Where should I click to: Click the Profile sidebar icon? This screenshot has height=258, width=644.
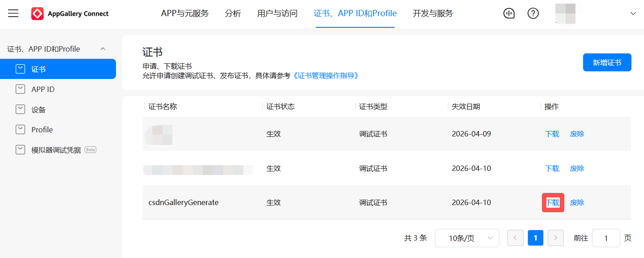(x=20, y=130)
